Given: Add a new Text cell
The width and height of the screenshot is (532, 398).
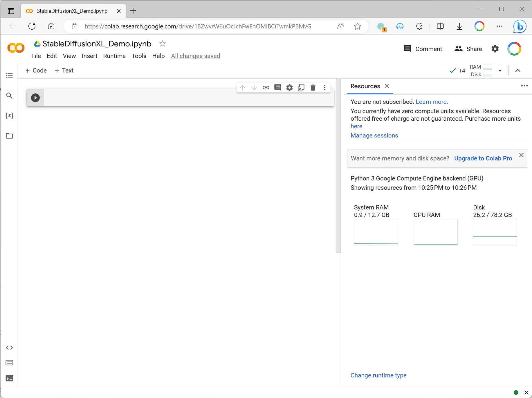Looking at the screenshot, I should (x=64, y=70).
